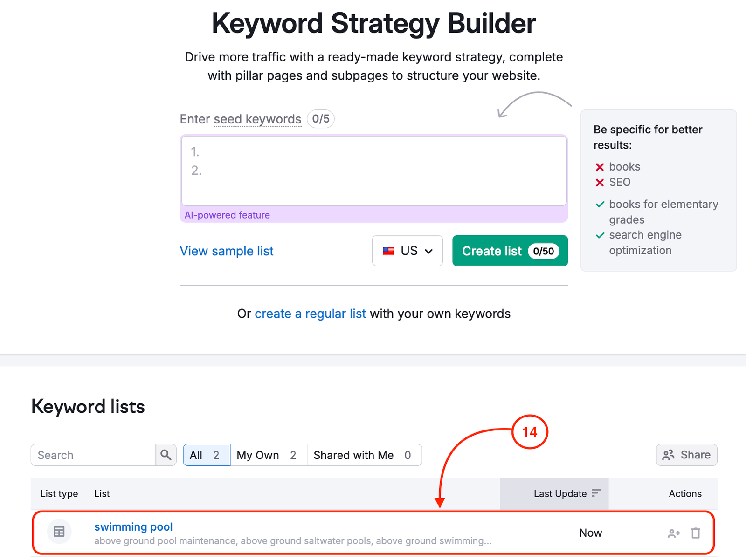Switch to the My Own tab

click(x=257, y=455)
